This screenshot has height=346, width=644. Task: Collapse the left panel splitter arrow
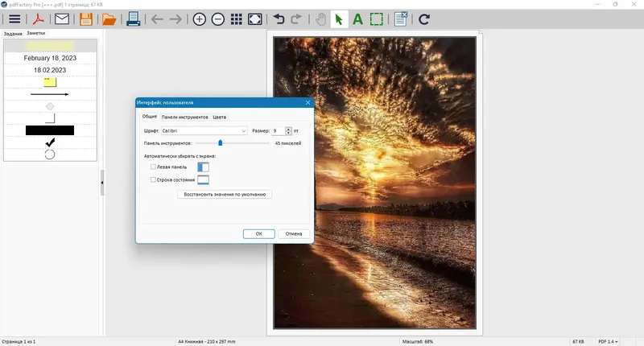coord(102,183)
